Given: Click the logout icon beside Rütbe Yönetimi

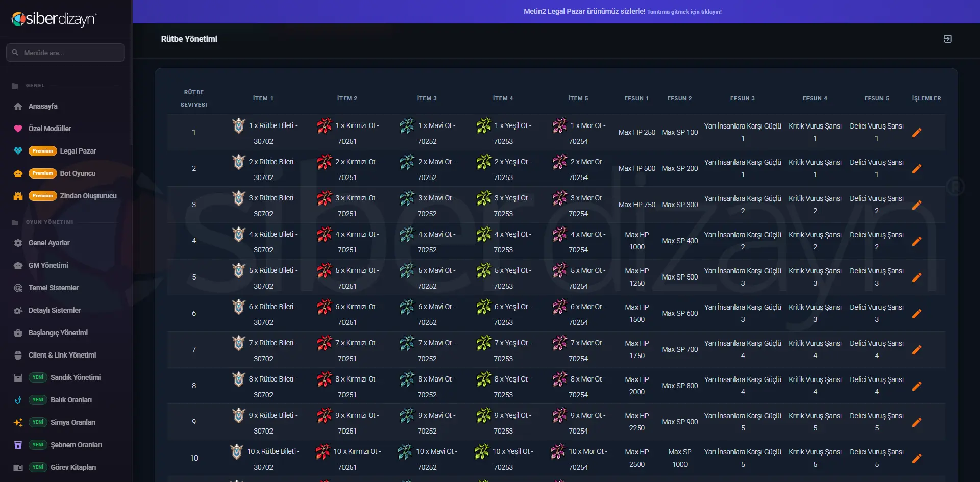Looking at the screenshot, I should [x=947, y=39].
